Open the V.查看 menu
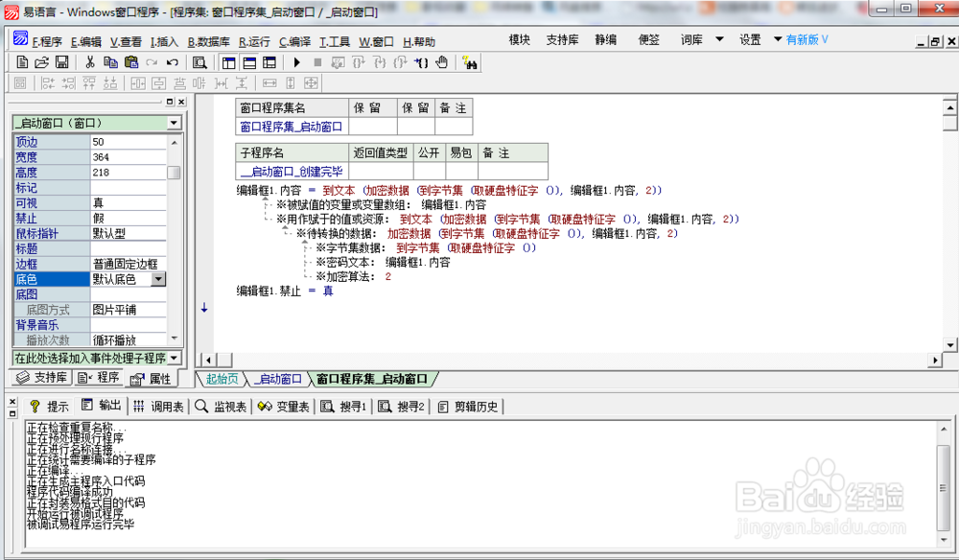This screenshot has height=560, width=959. point(126,41)
